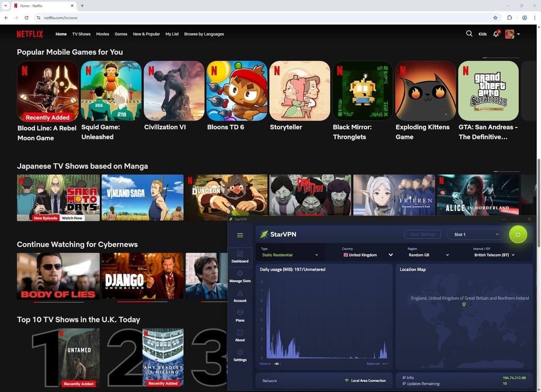Open Games in Netflix menu
Viewport: 541px width, 392px height.
tap(121, 34)
